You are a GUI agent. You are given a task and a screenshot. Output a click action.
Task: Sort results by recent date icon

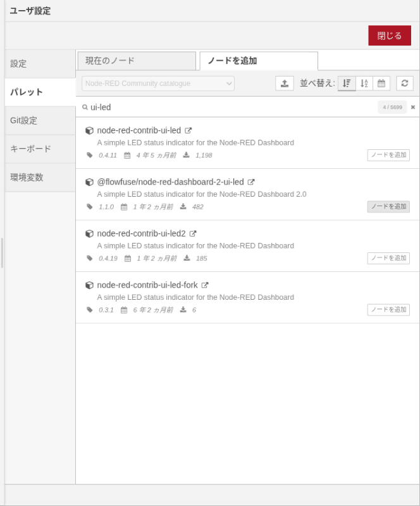381,83
